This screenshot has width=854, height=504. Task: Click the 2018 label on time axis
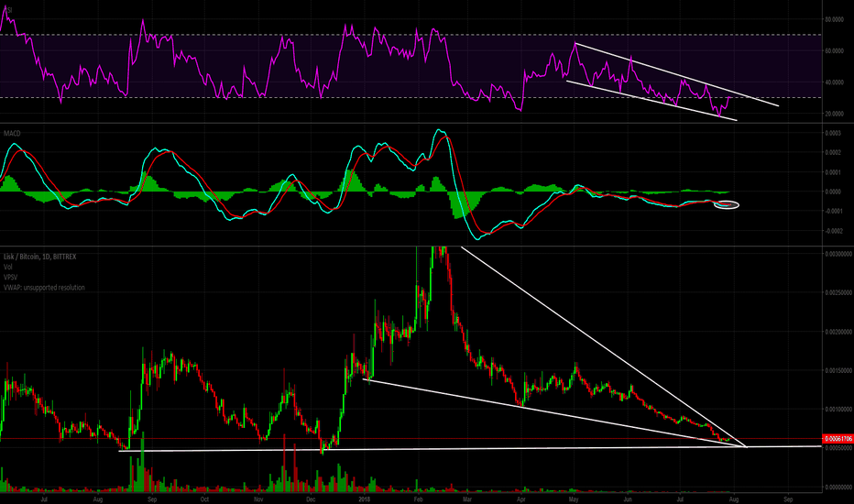(364, 499)
